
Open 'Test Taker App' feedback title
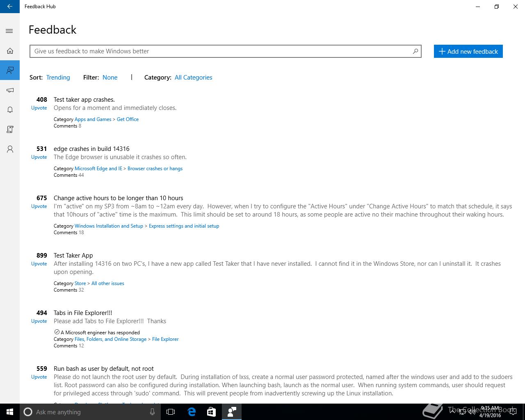tap(73, 256)
